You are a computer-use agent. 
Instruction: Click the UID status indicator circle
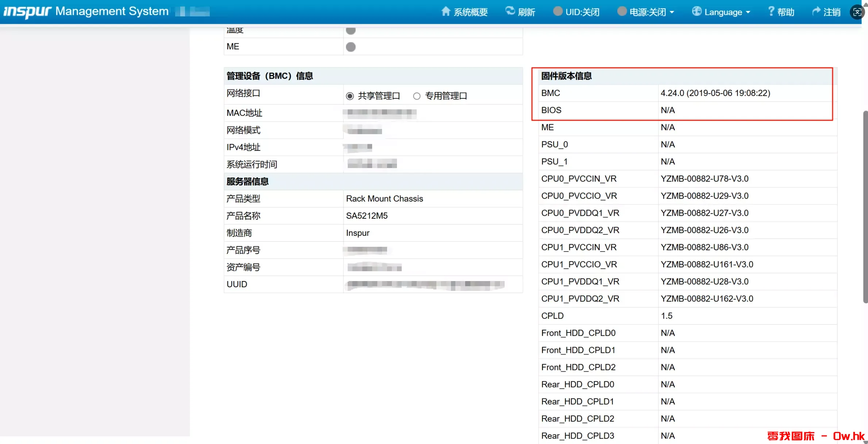click(558, 11)
